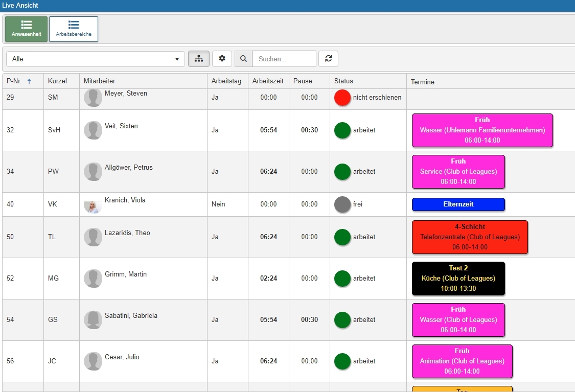Select employee name Lazaridis, Theo
Viewport: 575px width, 392px height.
[127, 233]
